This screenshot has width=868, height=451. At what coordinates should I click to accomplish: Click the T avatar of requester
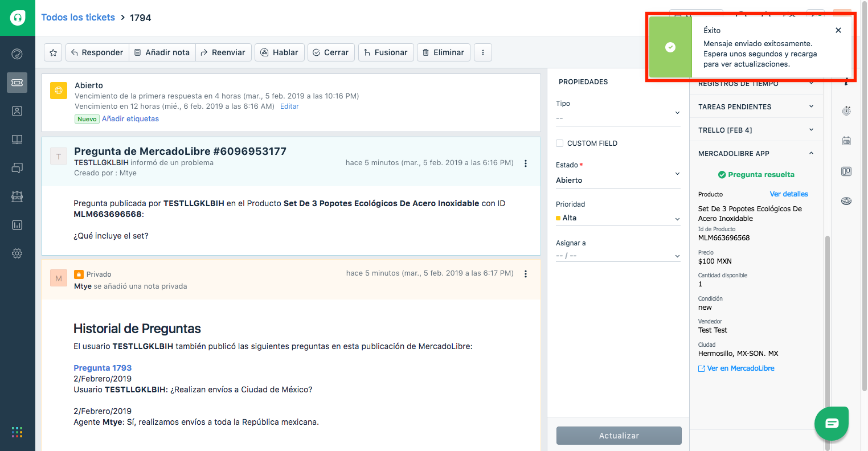tap(59, 157)
